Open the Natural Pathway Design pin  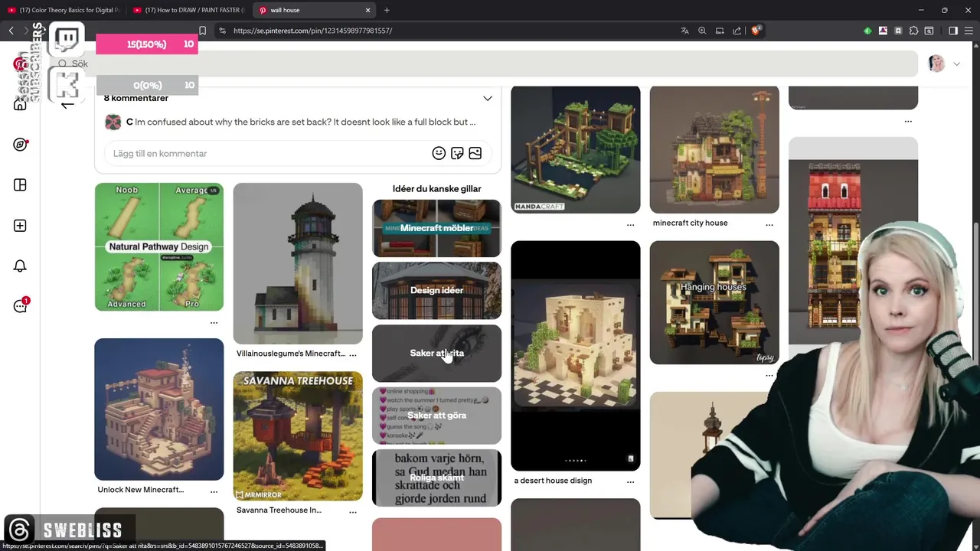coord(159,246)
